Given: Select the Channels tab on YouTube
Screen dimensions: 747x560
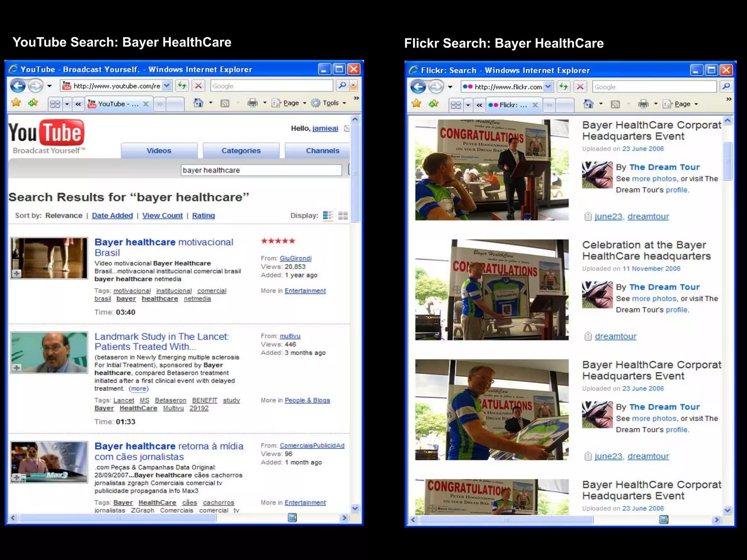Looking at the screenshot, I should 322,151.
